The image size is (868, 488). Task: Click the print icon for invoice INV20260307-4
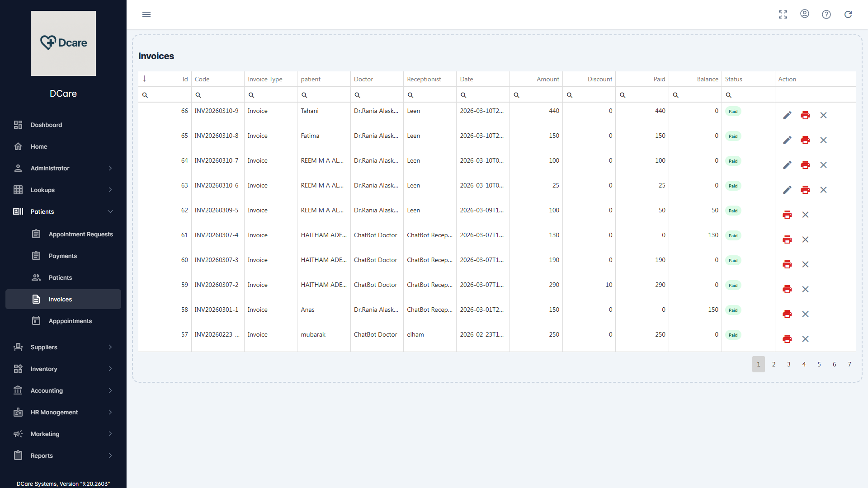[788, 239]
